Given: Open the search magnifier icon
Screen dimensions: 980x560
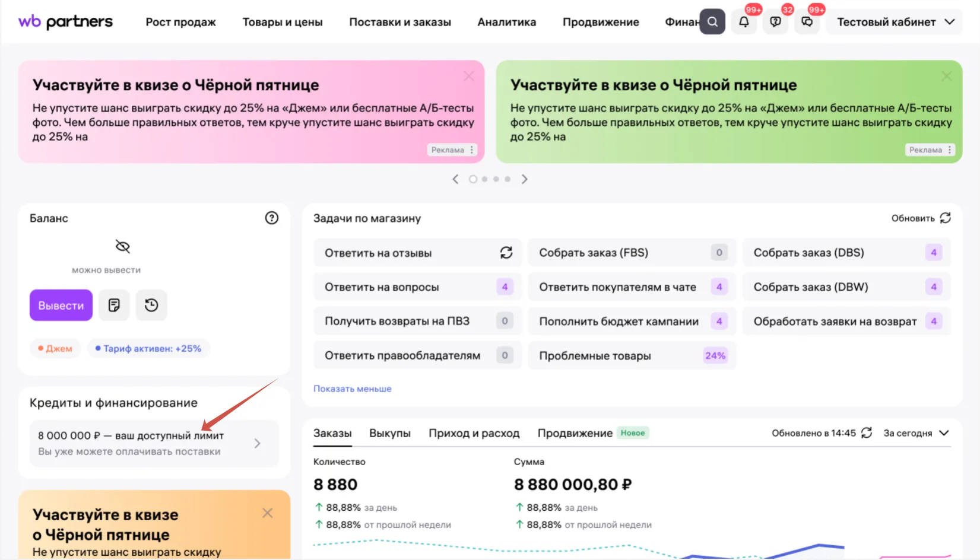Looking at the screenshot, I should point(712,22).
